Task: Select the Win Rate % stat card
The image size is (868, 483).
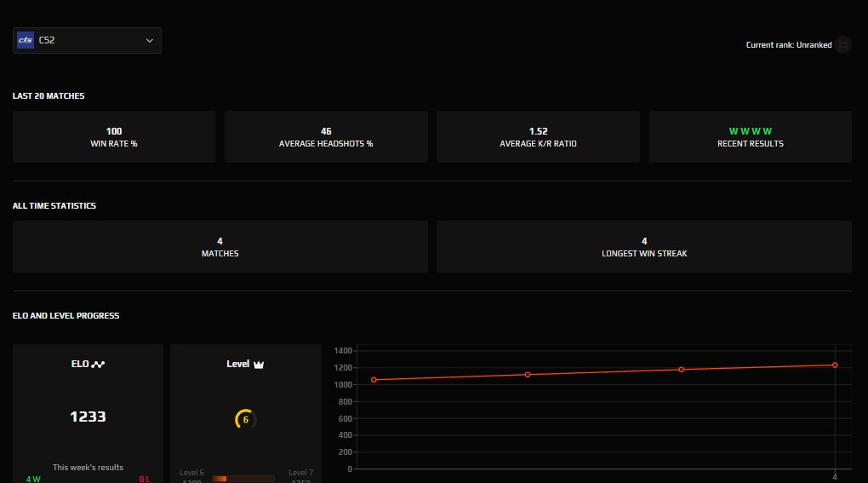Action: (x=114, y=137)
